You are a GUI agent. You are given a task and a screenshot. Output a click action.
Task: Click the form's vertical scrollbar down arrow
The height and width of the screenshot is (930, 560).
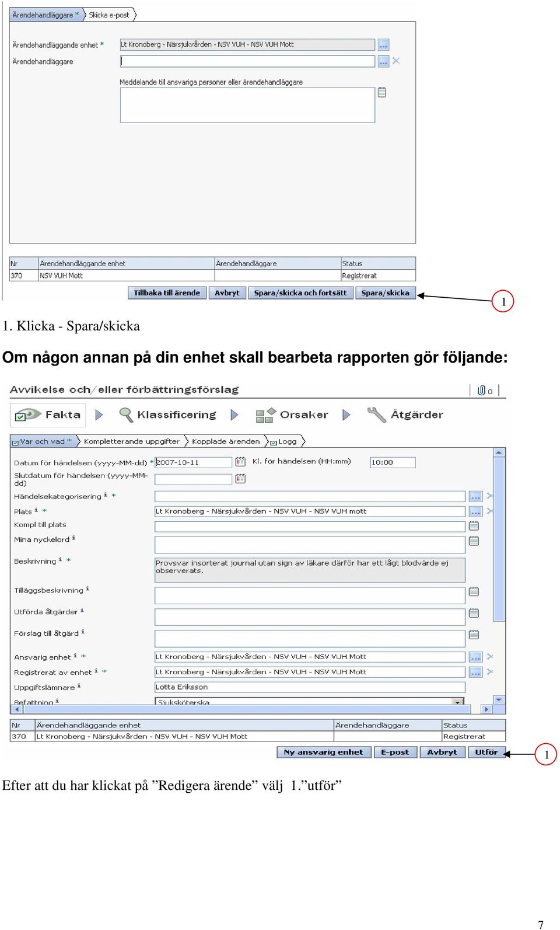tap(499, 699)
